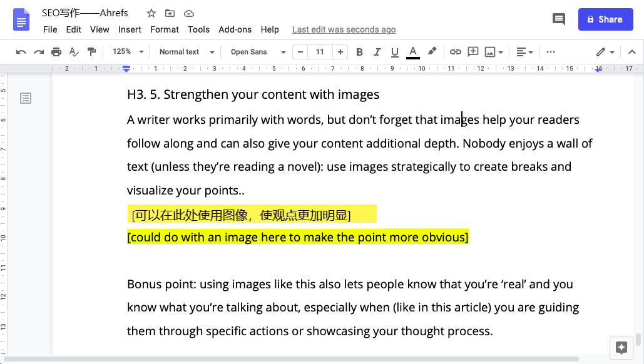The width and height of the screenshot is (644, 364).
Task: Click the font size field showing 11
Action: (320, 52)
